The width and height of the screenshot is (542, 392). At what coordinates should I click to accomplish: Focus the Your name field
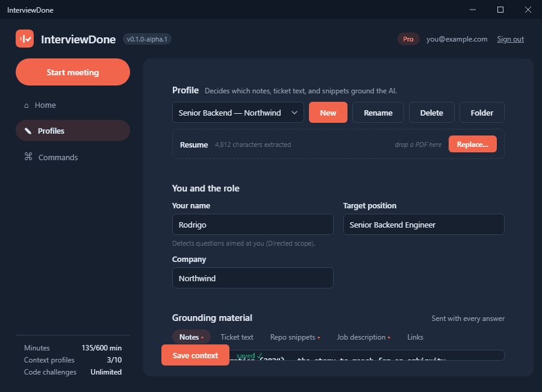click(253, 225)
